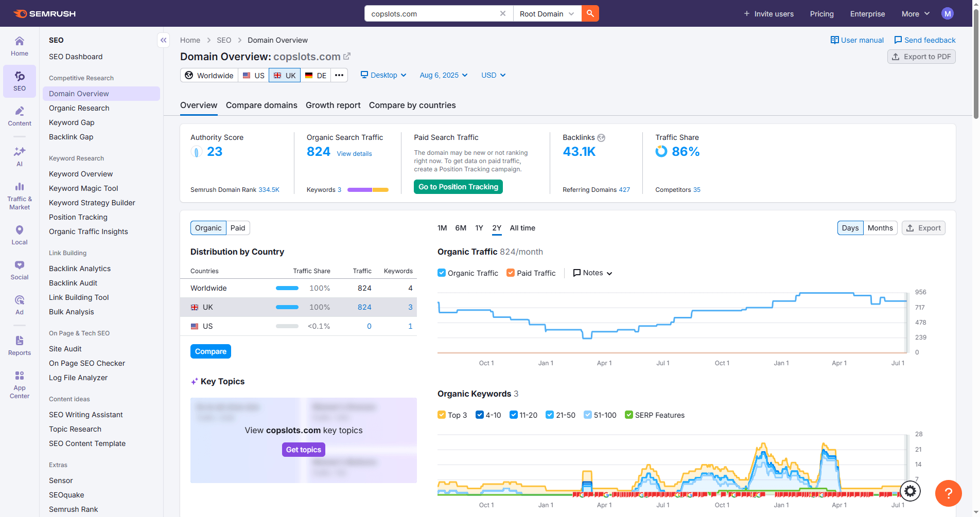This screenshot has height=517, width=980.
Task: Toggle the 51-100 keywords checkbox
Action: pos(588,415)
